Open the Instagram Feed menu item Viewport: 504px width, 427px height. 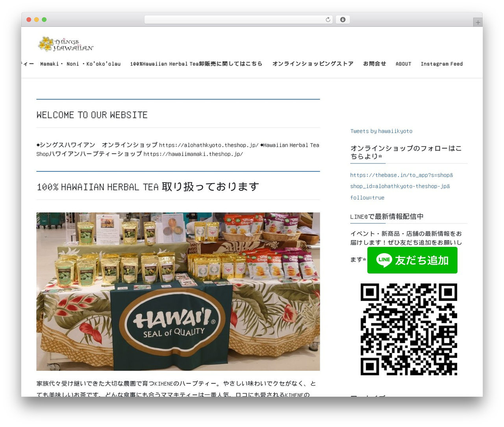coord(442,64)
